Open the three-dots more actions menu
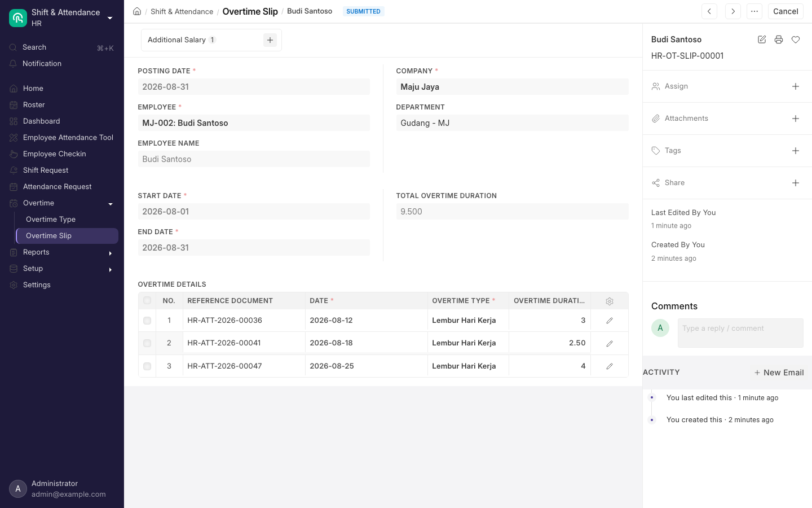Screen dimensions: 812x508 (754, 11)
